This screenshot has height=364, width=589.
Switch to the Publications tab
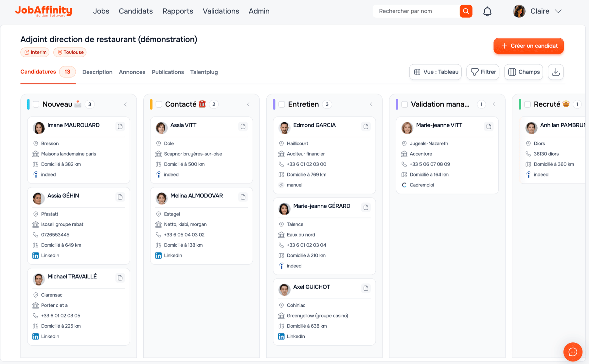point(168,72)
